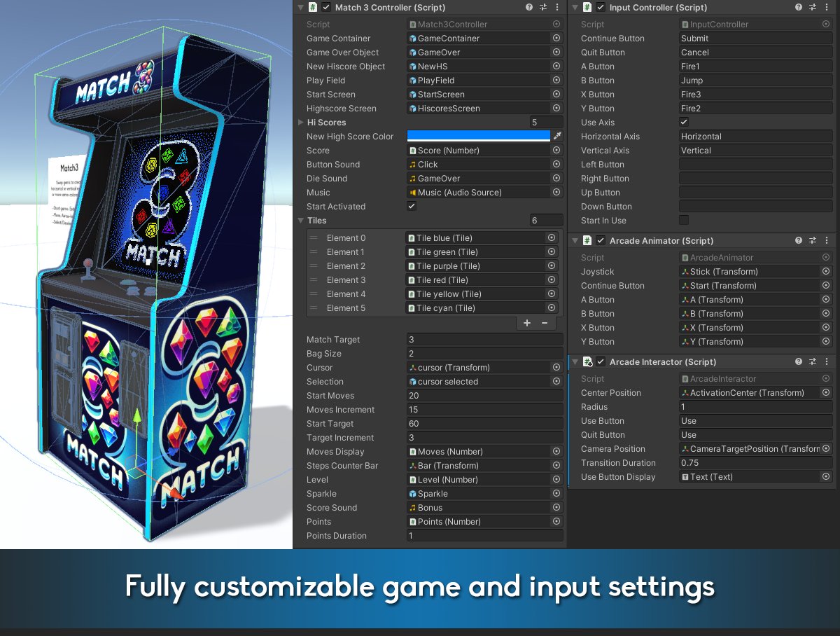Expand the Hi Scores foldout
The width and height of the screenshot is (840, 636).
coord(301,122)
